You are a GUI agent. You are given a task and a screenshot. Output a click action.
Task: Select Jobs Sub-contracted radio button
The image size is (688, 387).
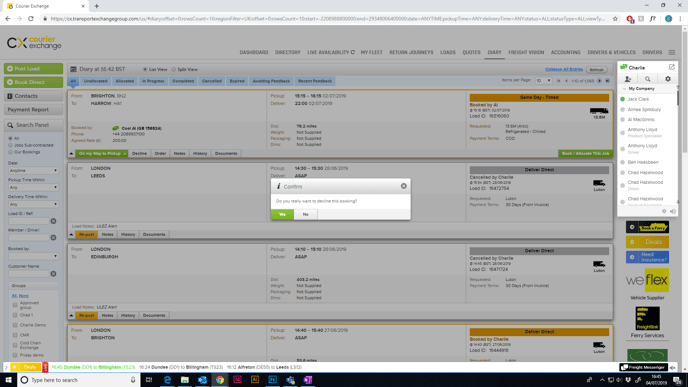click(11, 145)
